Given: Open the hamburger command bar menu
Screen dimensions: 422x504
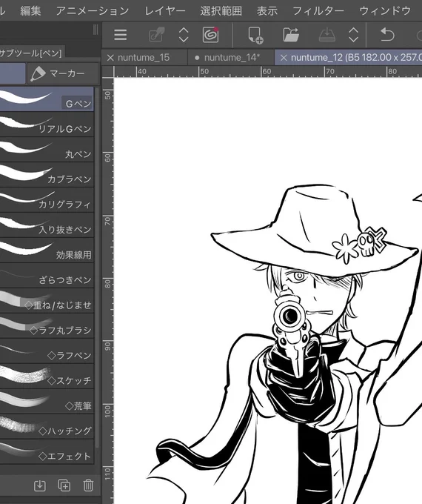Looking at the screenshot, I should 121,35.
